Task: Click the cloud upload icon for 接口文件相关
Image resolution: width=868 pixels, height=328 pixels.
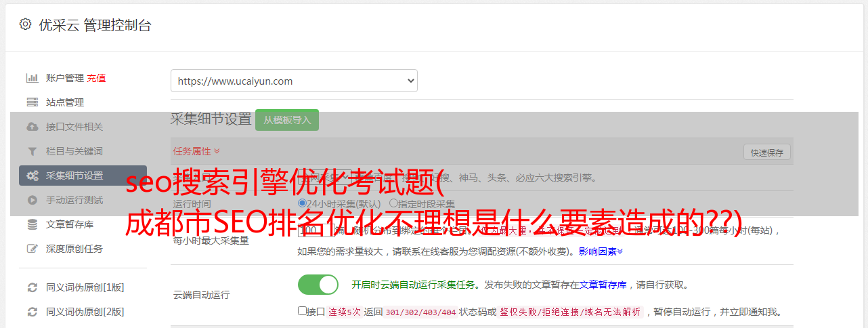Action: click(x=32, y=127)
